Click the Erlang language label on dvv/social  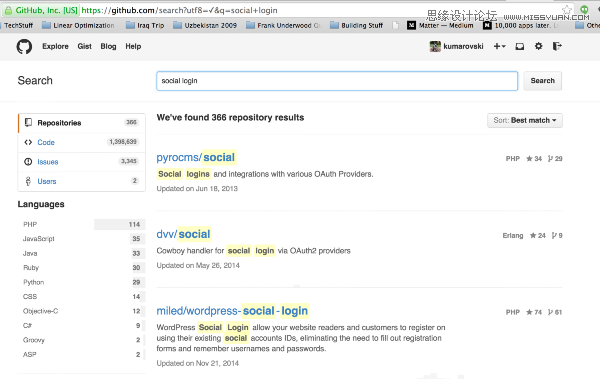point(513,235)
